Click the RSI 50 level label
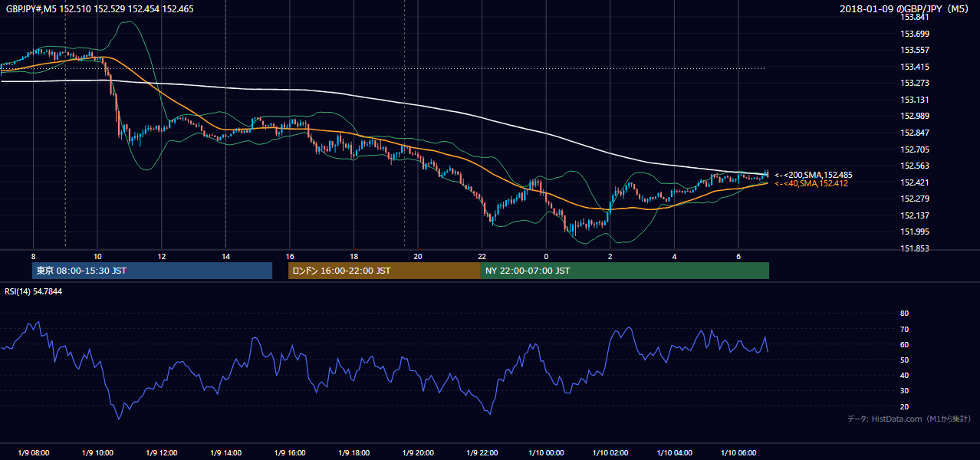 tap(904, 360)
